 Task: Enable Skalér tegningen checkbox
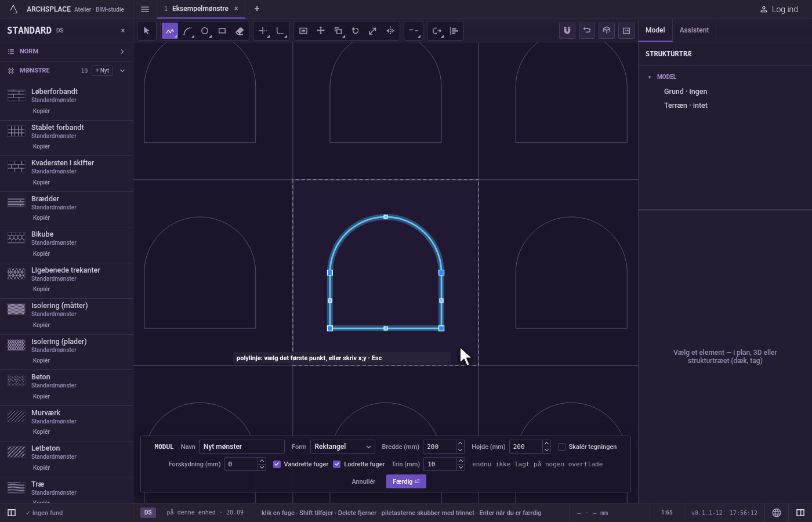(561, 447)
